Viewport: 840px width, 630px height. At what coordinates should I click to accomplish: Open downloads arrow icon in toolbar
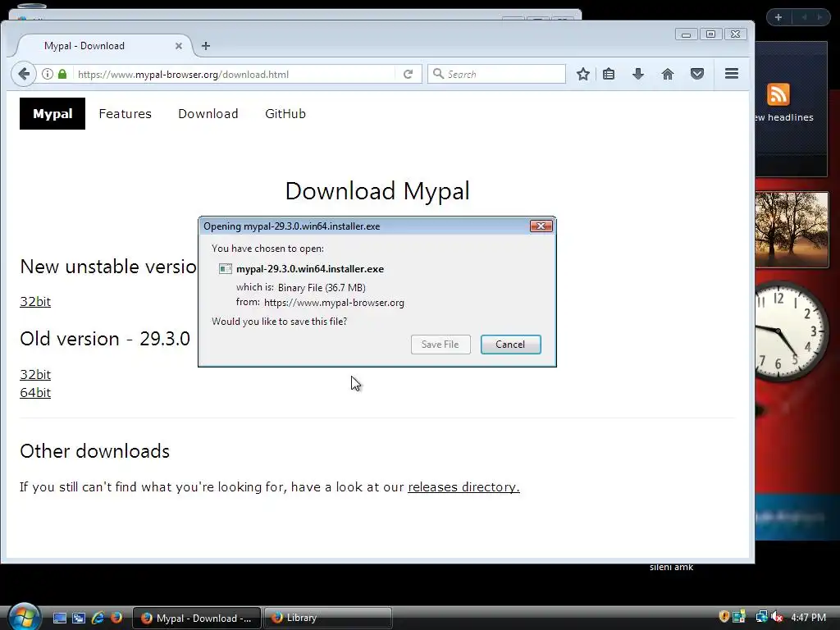coord(638,74)
